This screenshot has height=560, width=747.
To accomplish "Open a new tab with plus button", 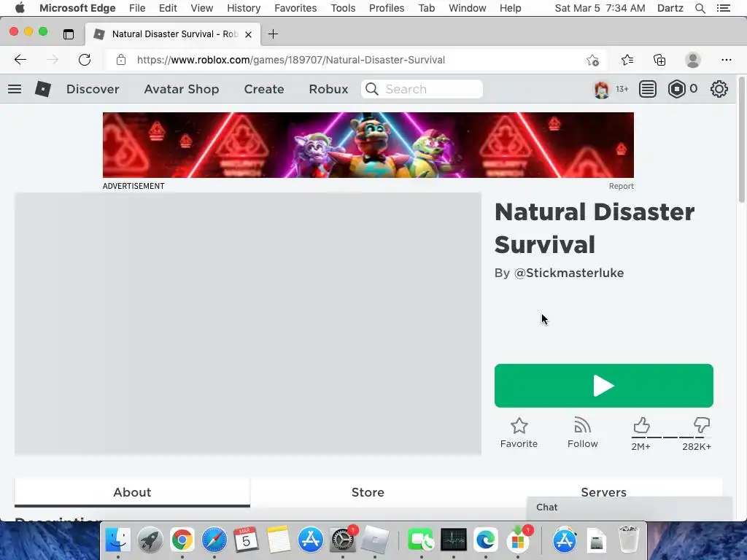I will 273,34.
